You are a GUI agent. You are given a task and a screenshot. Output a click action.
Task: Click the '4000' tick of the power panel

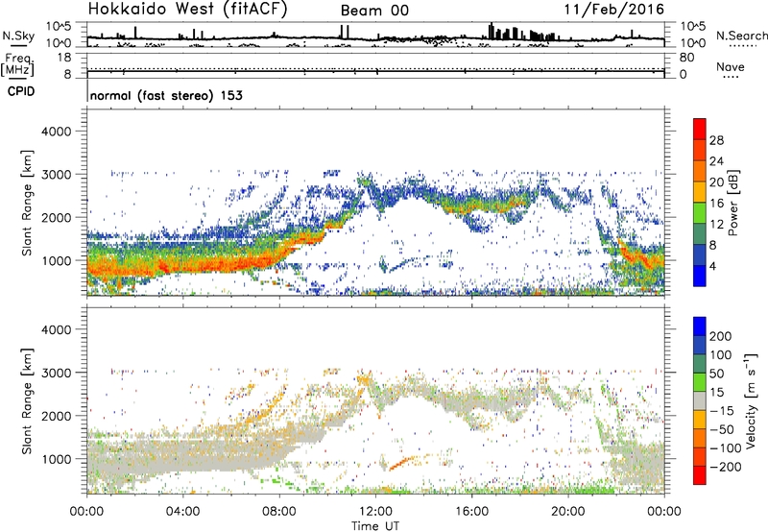tap(57, 132)
